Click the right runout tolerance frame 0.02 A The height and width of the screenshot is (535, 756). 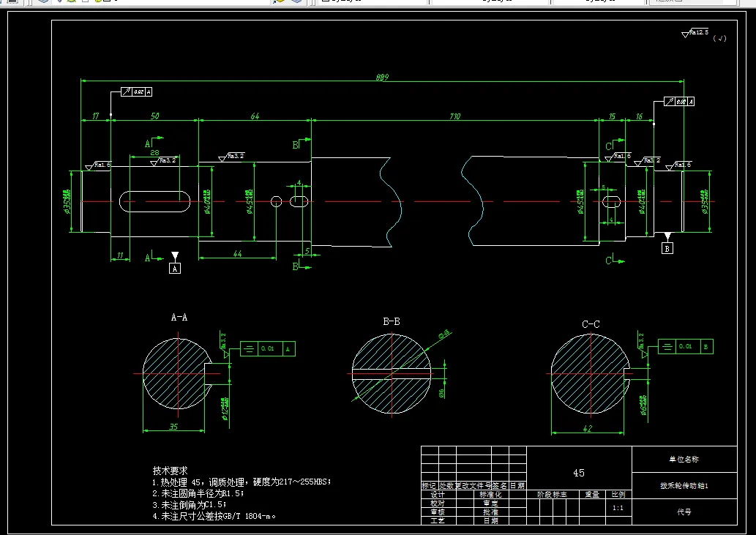[679, 101]
